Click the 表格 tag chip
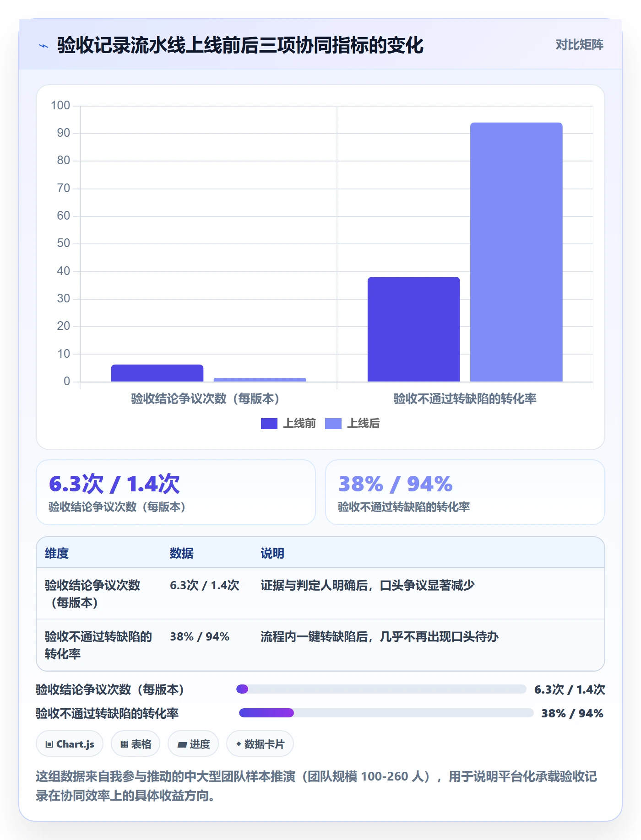 click(136, 744)
